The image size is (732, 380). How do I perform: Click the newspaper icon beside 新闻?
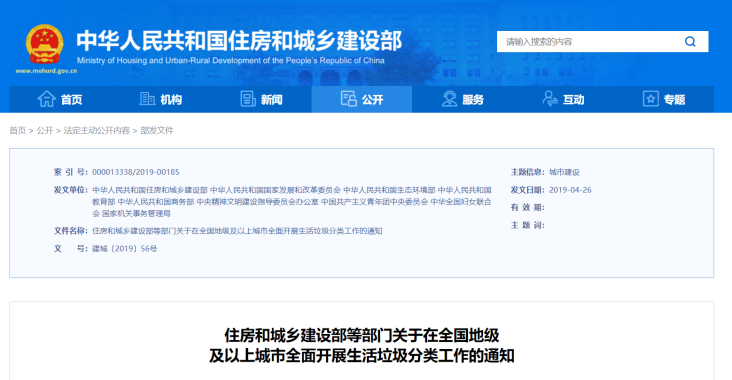click(x=247, y=99)
